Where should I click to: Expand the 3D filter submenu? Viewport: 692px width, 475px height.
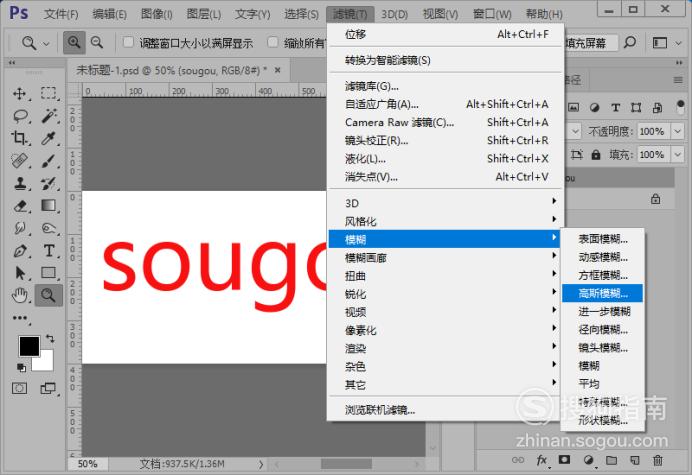tap(446, 203)
